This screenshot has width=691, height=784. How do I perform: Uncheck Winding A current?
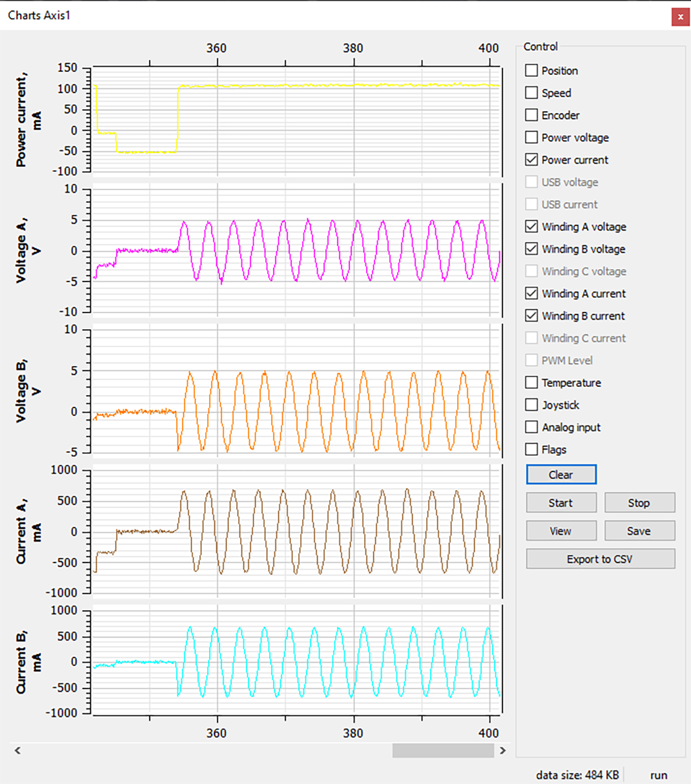pyautogui.click(x=532, y=293)
